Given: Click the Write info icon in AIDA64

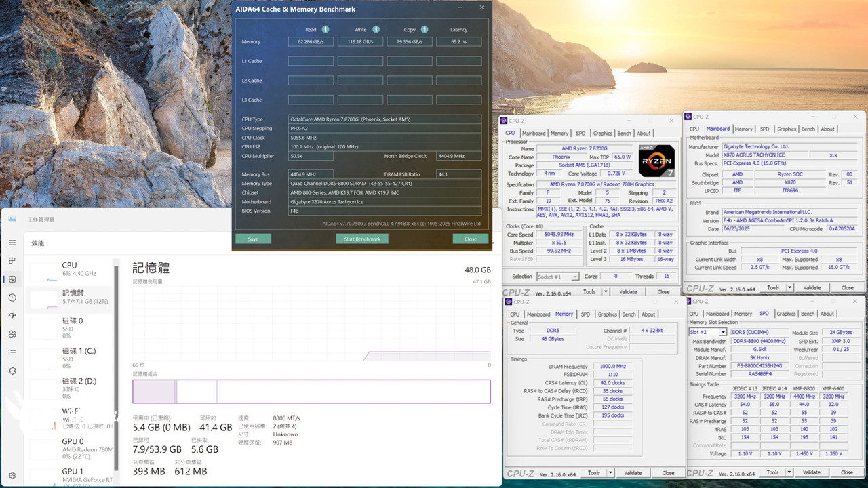Looking at the screenshot, I should pyautogui.click(x=376, y=30).
